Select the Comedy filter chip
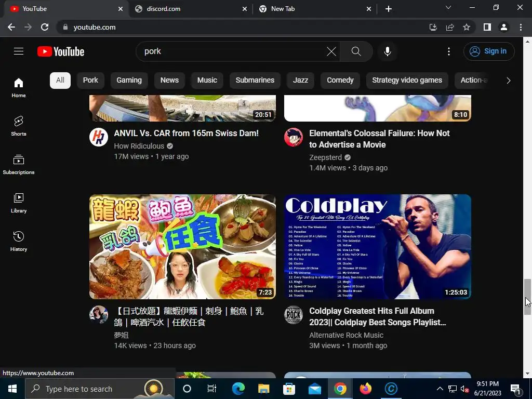 340,81
